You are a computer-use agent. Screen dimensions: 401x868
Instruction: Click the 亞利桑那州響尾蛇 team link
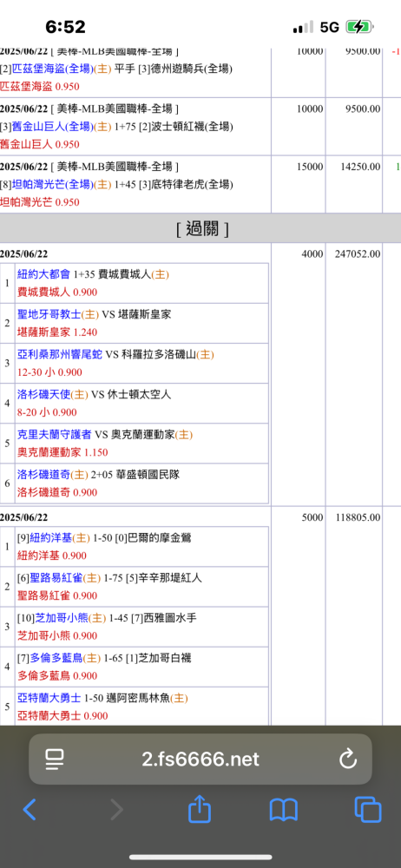point(60,354)
